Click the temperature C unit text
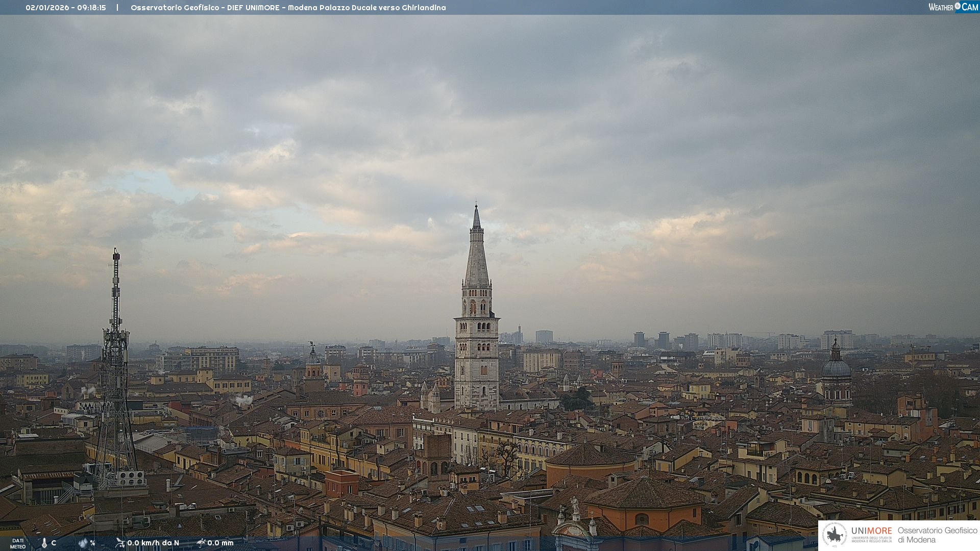This screenshot has height=551, width=980. tap(54, 543)
